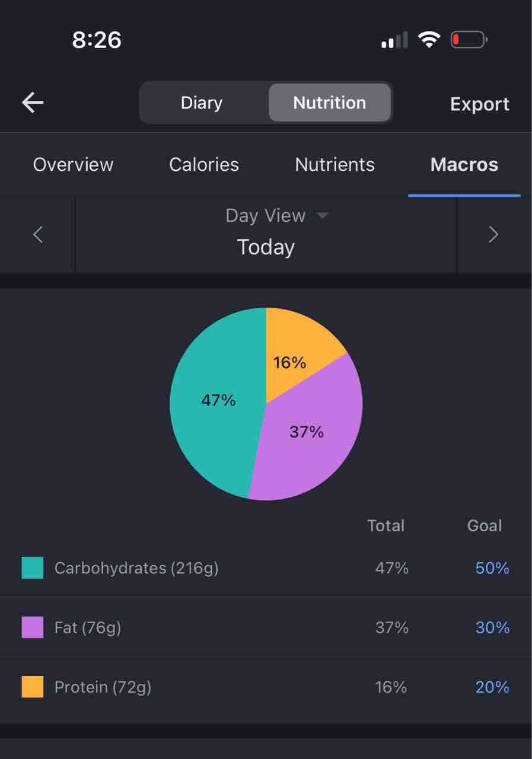Image resolution: width=532 pixels, height=759 pixels.
Task: Tap the Export button
Action: tap(479, 104)
